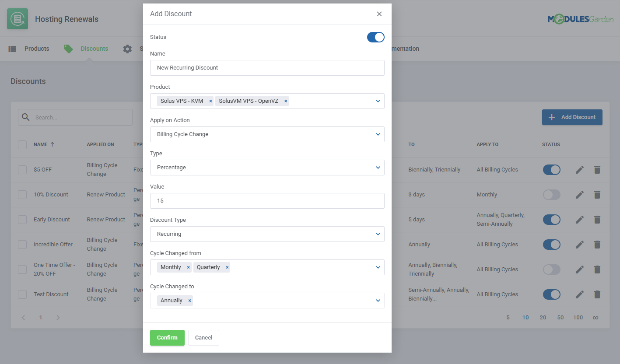Click the Add Discount button in table
This screenshot has width=620, height=364.
pos(572,117)
